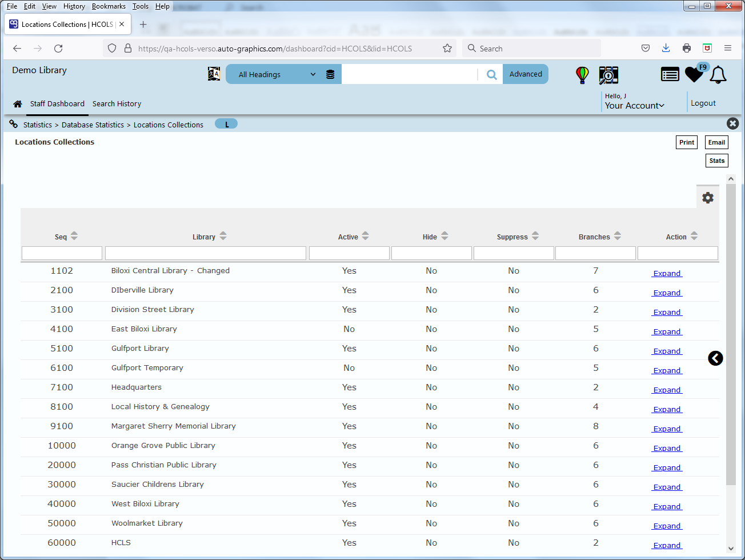Screen dimensions: 745x560
Task: Bookmark this page with the star icon
Action: [x=447, y=49]
